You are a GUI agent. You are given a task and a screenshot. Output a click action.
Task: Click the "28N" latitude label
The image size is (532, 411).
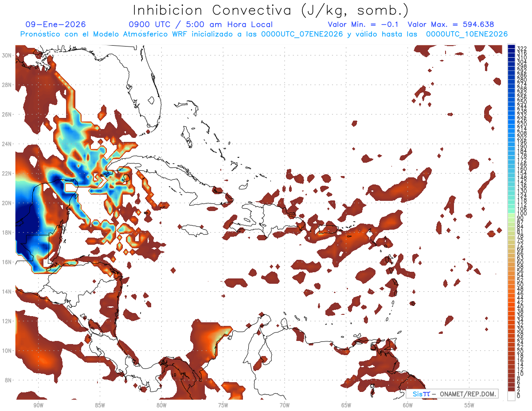8,85
